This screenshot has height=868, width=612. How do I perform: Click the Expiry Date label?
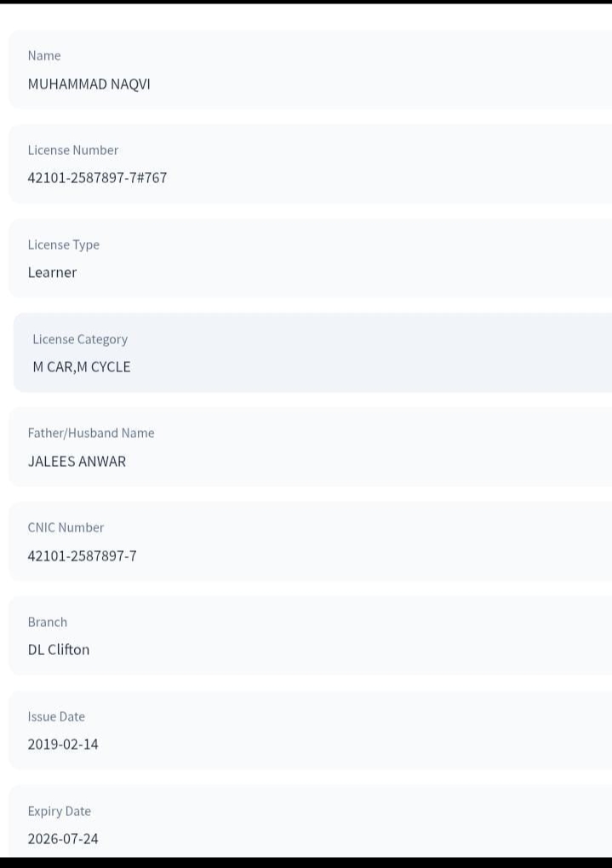click(x=60, y=811)
